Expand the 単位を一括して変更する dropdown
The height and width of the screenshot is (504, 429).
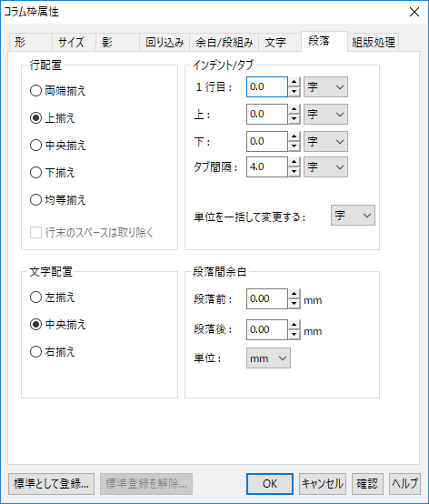click(353, 215)
